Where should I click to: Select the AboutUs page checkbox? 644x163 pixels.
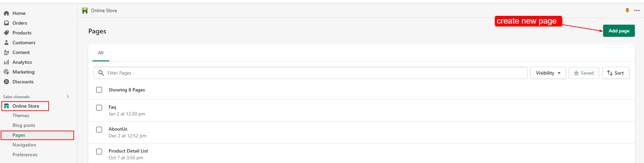click(x=99, y=130)
